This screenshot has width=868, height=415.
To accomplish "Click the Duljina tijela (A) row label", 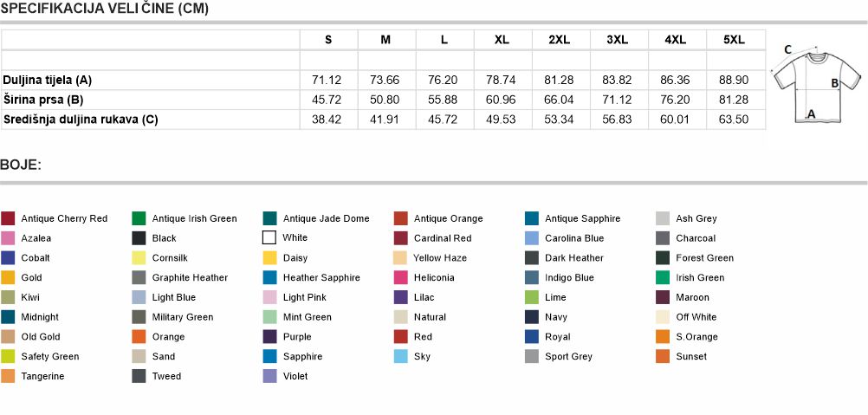I will [48, 80].
